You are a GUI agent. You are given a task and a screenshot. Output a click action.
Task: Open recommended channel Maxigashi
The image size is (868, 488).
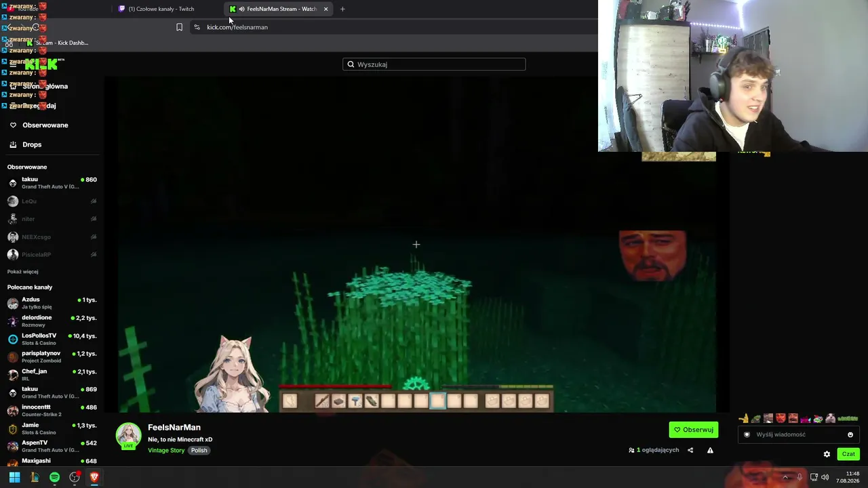52,461
